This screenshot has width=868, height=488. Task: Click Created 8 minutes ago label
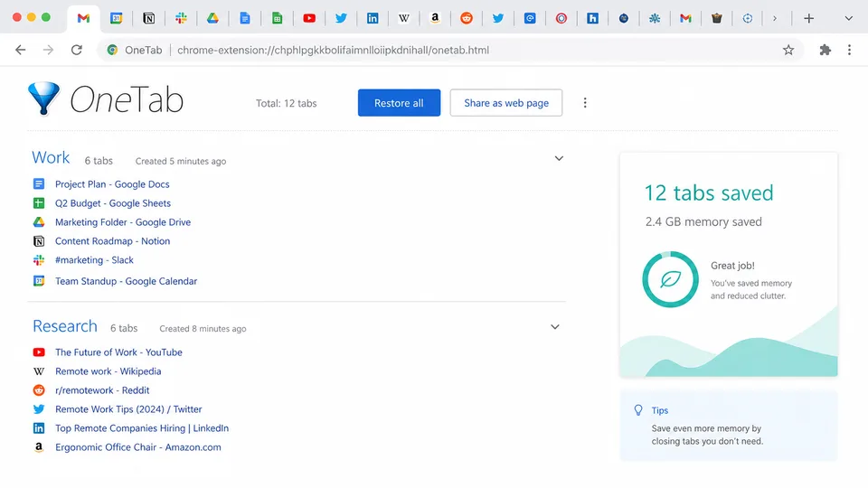coord(203,329)
